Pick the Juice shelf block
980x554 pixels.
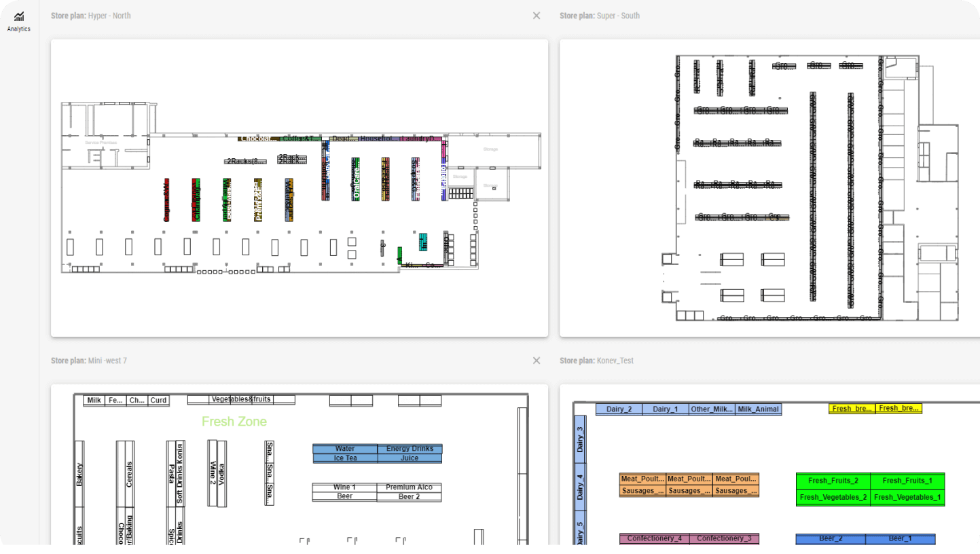click(x=410, y=458)
